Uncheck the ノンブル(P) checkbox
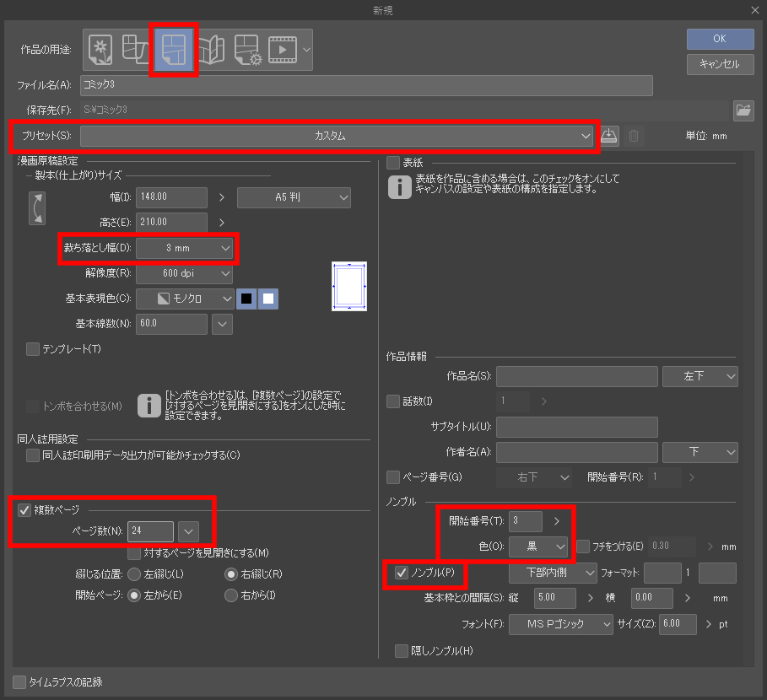767x700 pixels. point(402,573)
